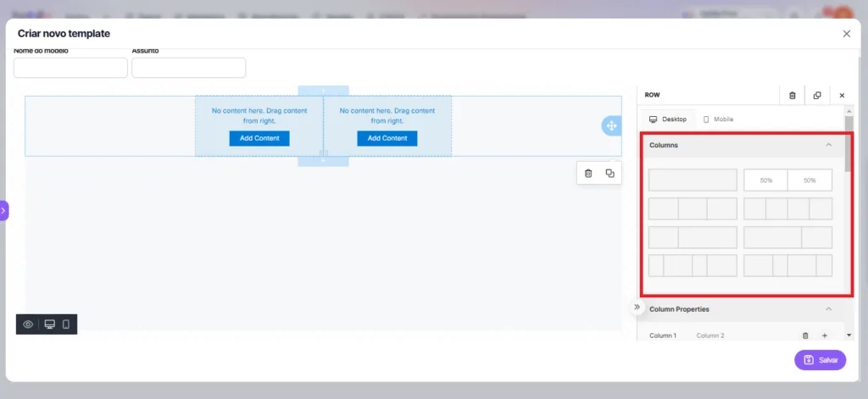The image size is (868, 399).
Task: Duplicate the row from ROW panel header
Action: [x=816, y=95]
